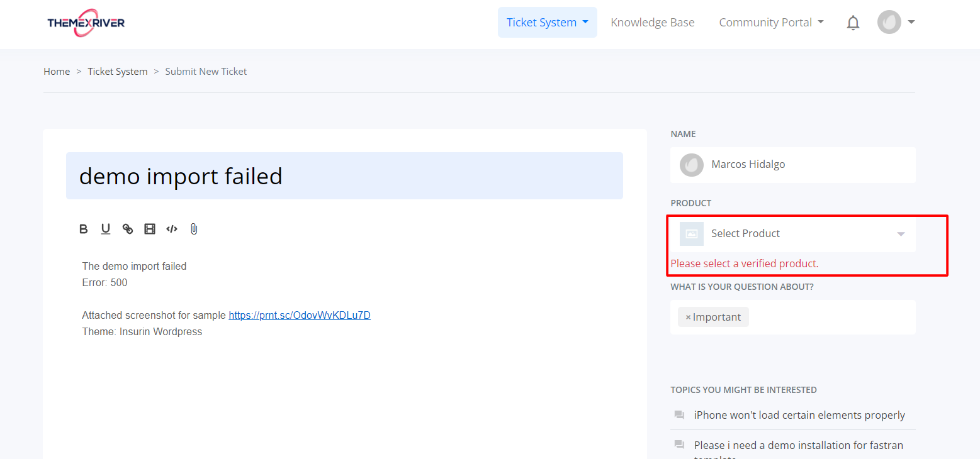
Task: Apply underline formatting in editor
Action: (x=106, y=229)
